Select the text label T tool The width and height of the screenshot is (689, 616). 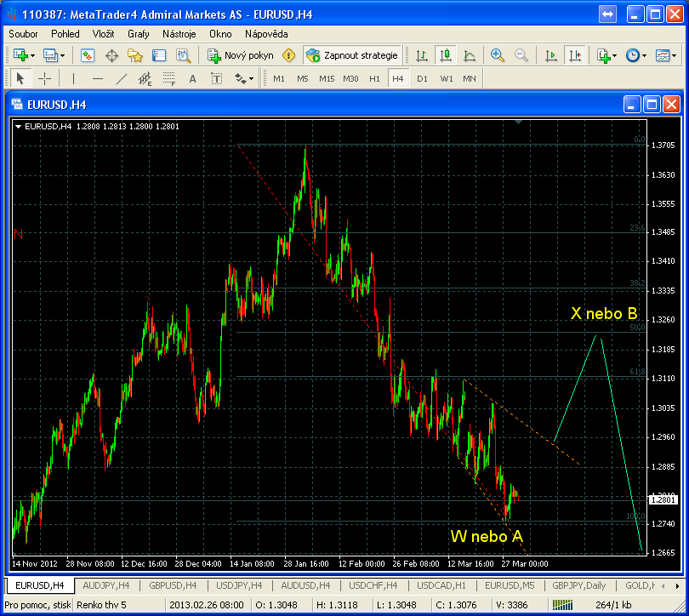pyautogui.click(x=216, y=78)
